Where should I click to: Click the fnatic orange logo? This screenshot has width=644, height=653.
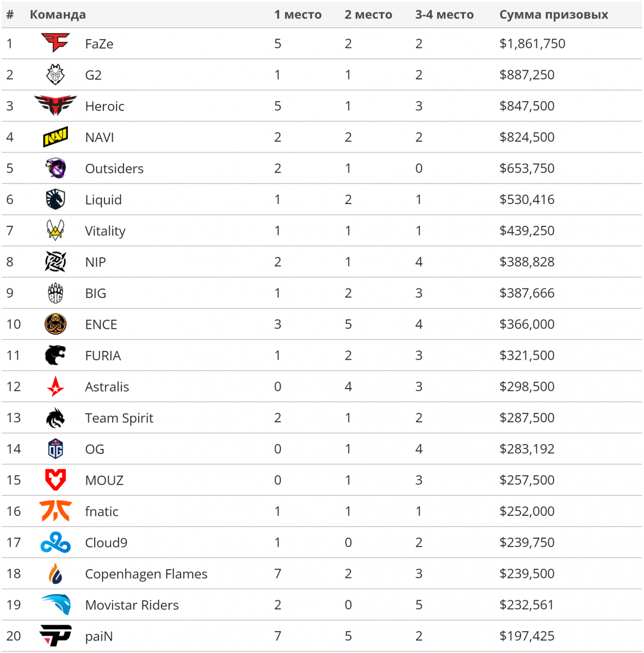55,512
